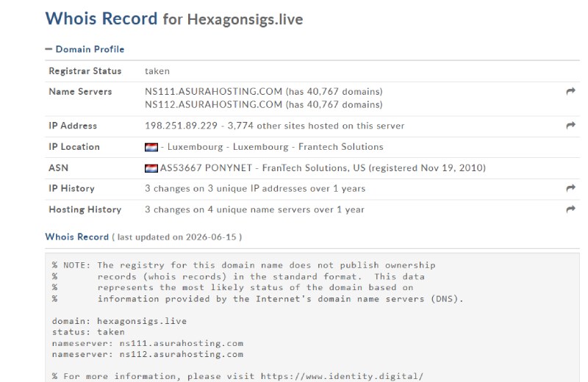The width and height of the screenshot is (588, 382).
Task: Select the Name Servers row label
Action: click(80, 92)
